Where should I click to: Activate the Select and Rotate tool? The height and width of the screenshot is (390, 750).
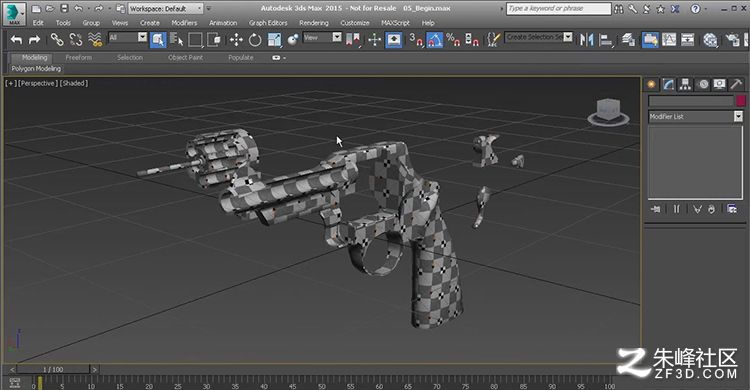(x=255, y=40)
